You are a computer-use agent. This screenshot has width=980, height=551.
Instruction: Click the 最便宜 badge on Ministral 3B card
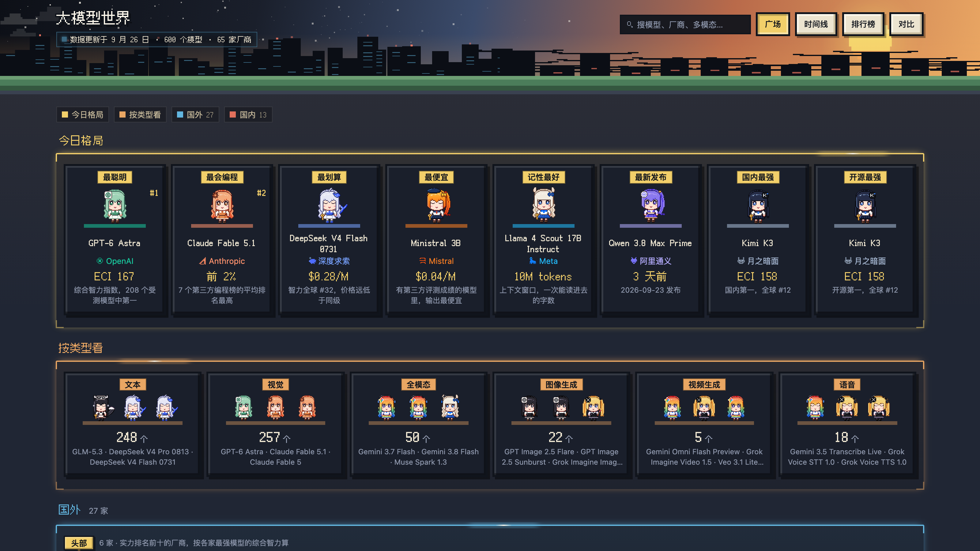point(436,177)
